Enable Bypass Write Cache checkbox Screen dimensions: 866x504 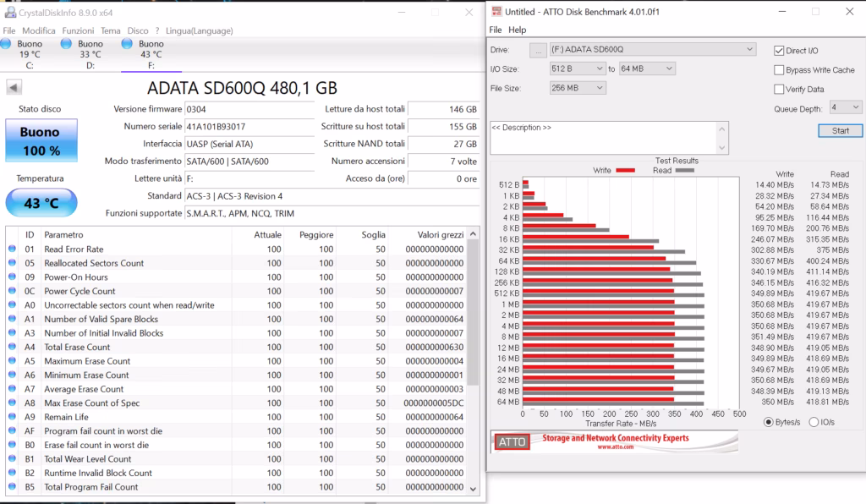pyautogui.click(x=779, y=70)
